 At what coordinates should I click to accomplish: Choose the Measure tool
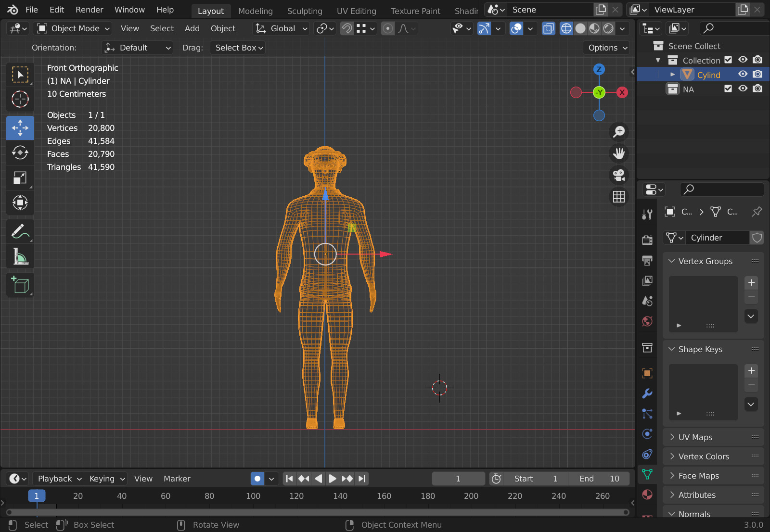[x=20, y=256]
